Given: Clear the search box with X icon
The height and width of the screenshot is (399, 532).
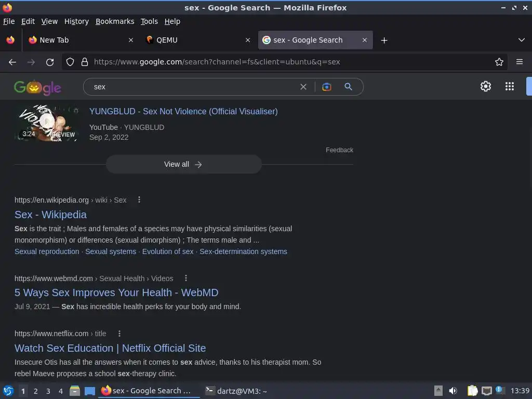Looking at the screenshot, I should coord(303,87).
